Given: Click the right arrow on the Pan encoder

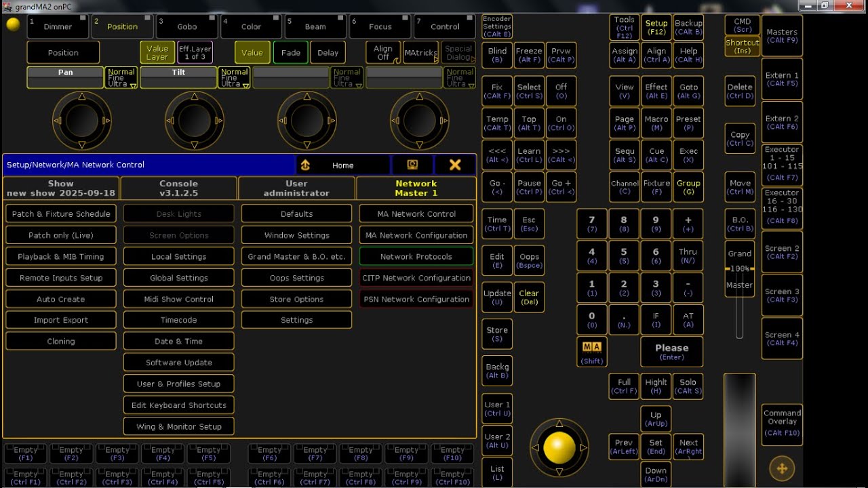Looking at the screenshot, I should pos(107,121).
